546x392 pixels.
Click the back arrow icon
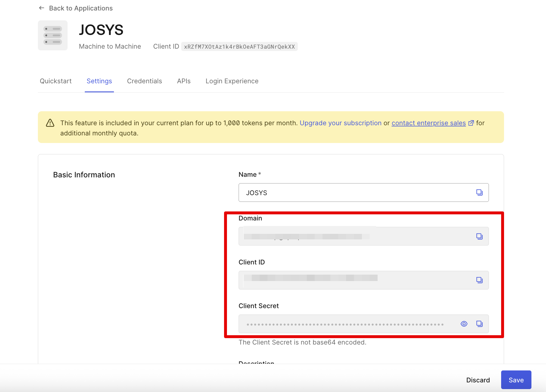tap(42, 8)
